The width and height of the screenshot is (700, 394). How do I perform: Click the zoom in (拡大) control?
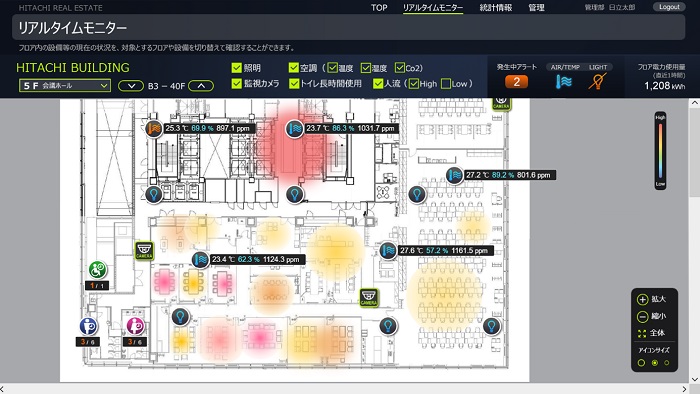[652, 299]
